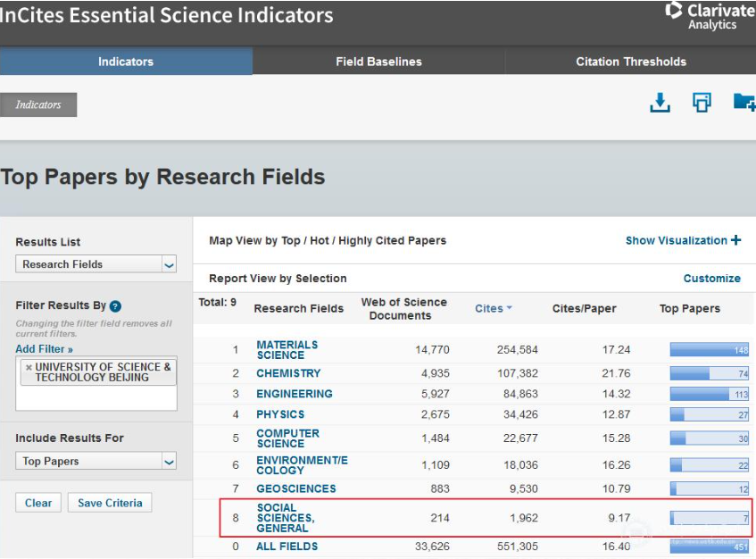Remove the University of Science & Technology Beijing filter
Image resolution: width=756 pixels, height=559 pixels.
(x=29, y=367)
